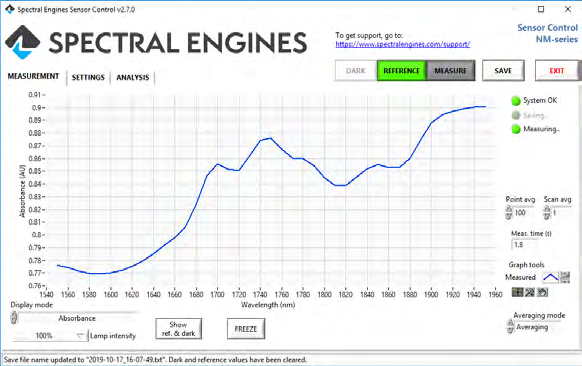Select the graph zoom magnifier tool

point(530,293)
